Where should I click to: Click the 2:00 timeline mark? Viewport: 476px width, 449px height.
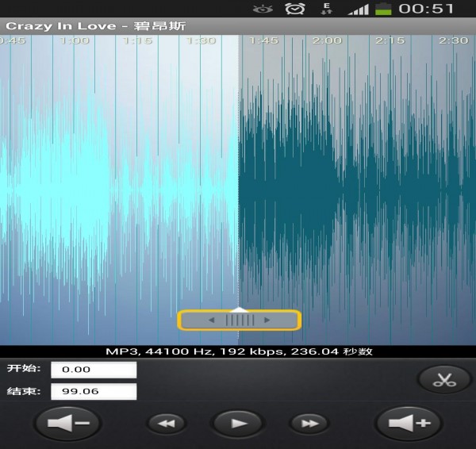(x=327, y=40)
